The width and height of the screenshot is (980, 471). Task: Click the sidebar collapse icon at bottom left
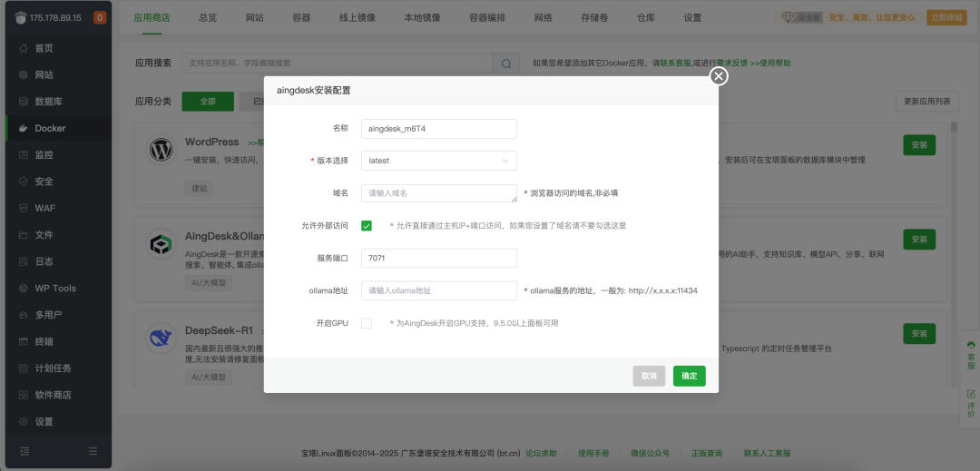[24, 450]
